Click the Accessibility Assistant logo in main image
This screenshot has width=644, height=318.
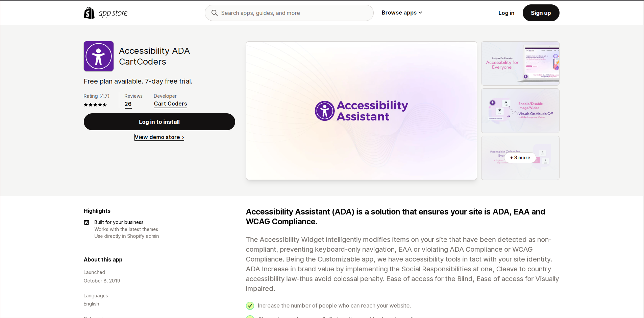click(361, 111)
